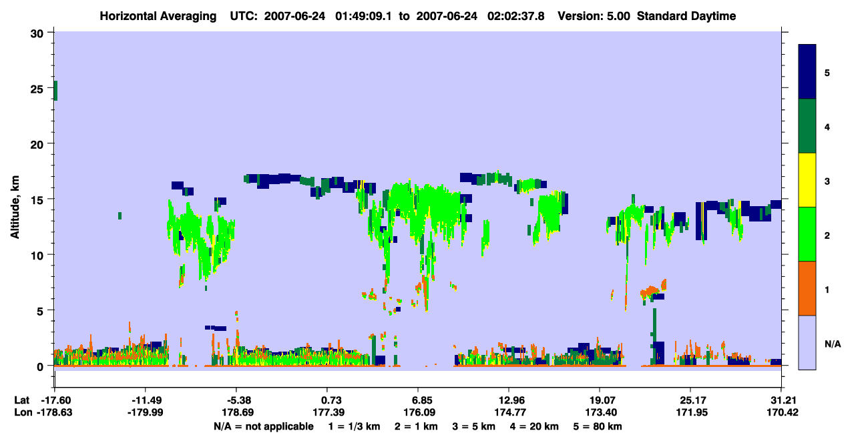
Task: Click the 'Version: 5.00' text in the title
Action: pos(594,16)
